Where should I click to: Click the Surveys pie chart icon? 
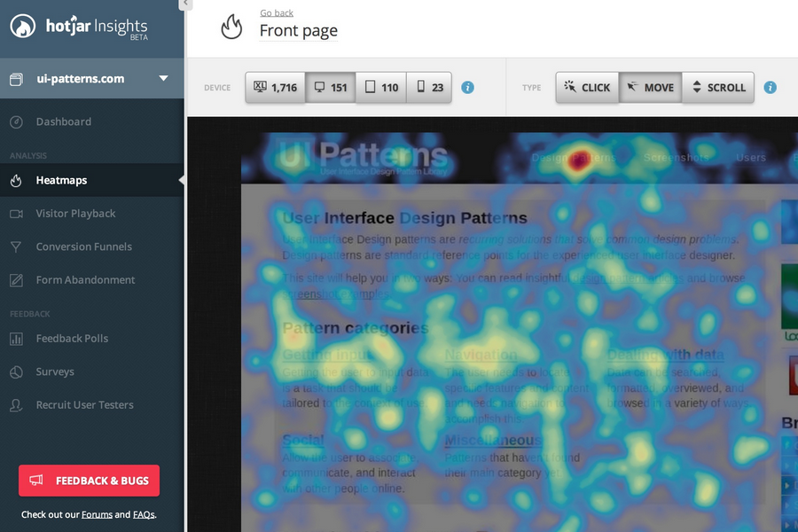[16, 372]
